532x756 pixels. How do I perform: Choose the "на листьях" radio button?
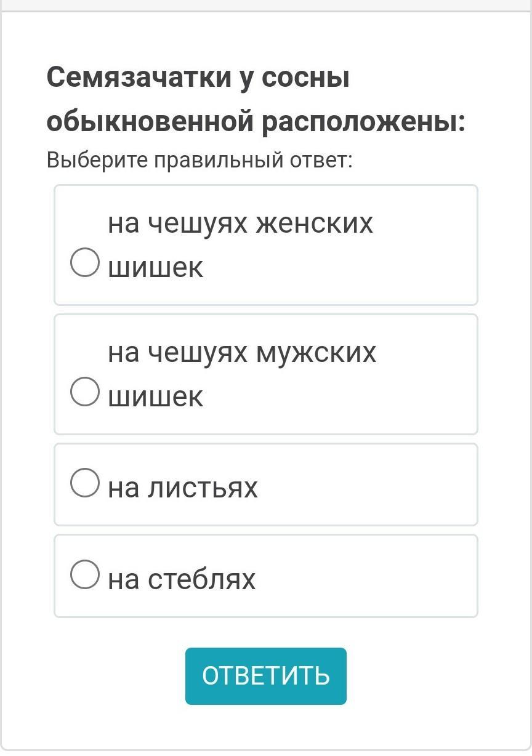pos(84,483)
